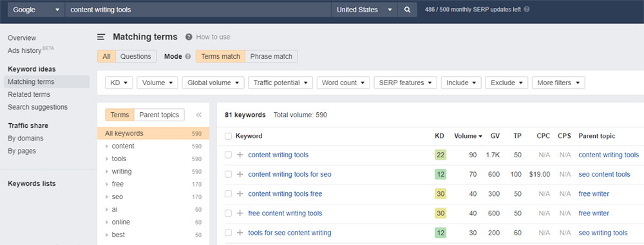Open keyword link 'free content writing tools'
The image size is (644, 245).
click(x=285, y=213)
